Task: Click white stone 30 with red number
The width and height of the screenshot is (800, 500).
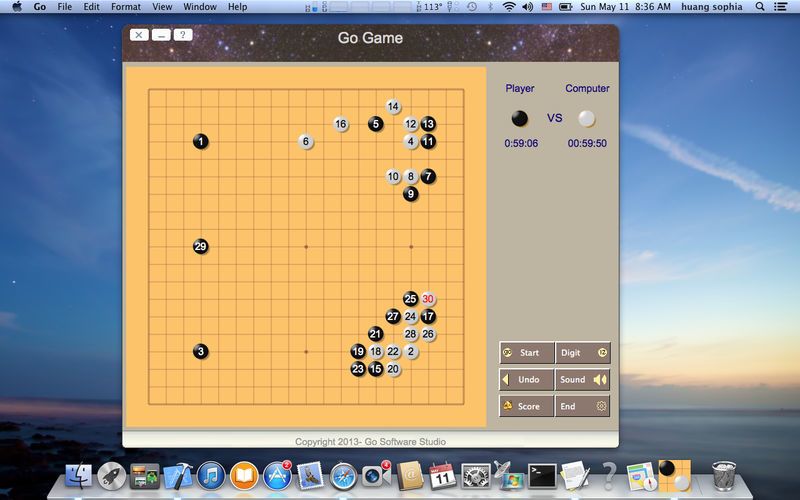Action: 428,299
